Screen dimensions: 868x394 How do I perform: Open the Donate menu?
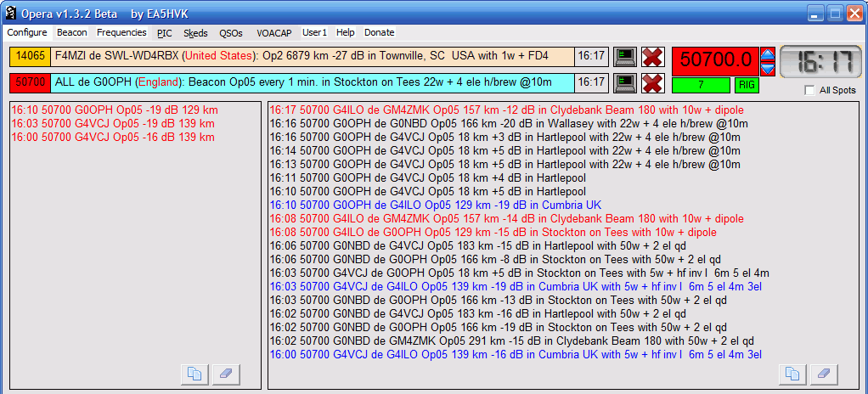[379, 32]
